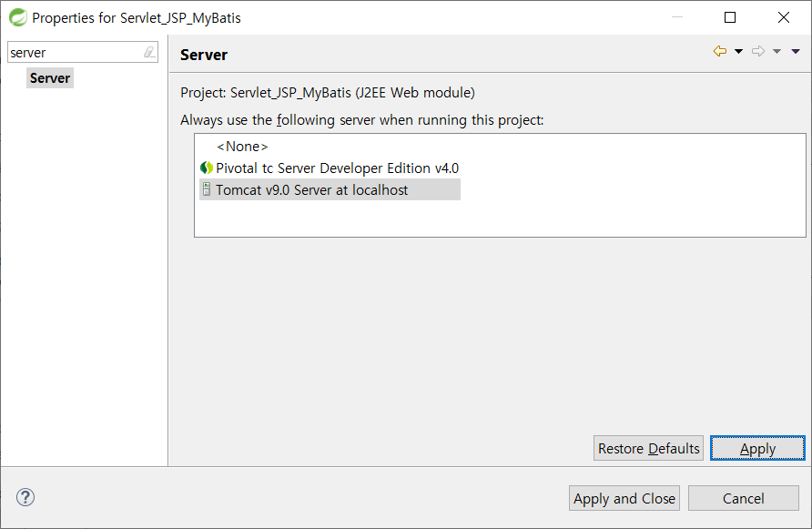The height and width of the screenshot is (529, 812).
Task: Open the back history dropdown arrow
Action: point(739,51)
